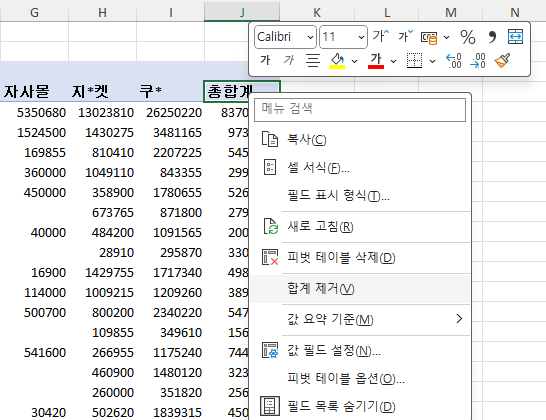
Task: Click the merge and center icon
Action: coord(515,37)
